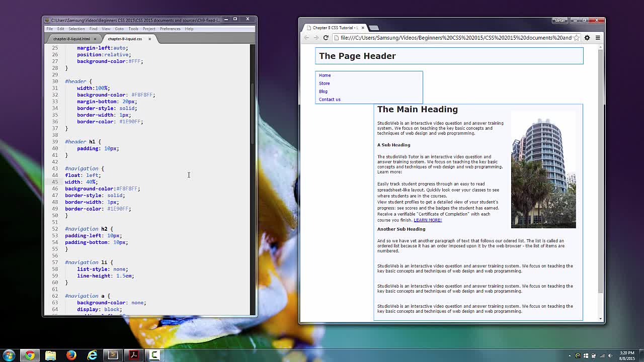The height and width of the screenshot is (362, 644).
Task: Open Adobe Acrobat from the taskbar
Action: pyautogui.click(x=134, y=355)
